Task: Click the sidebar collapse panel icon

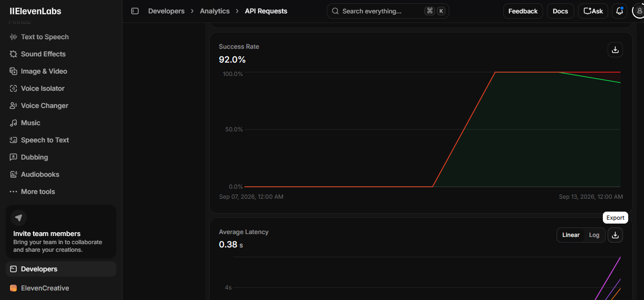Action: tap(135, 11)
